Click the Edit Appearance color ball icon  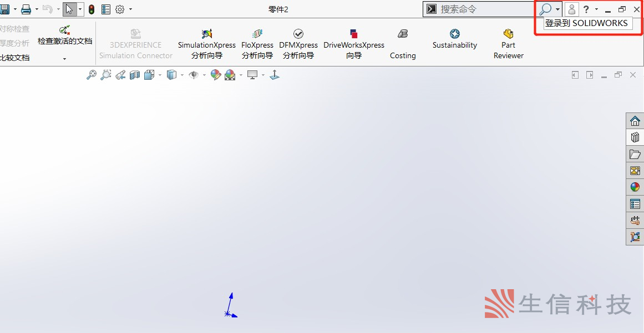(x=216, y=75)
